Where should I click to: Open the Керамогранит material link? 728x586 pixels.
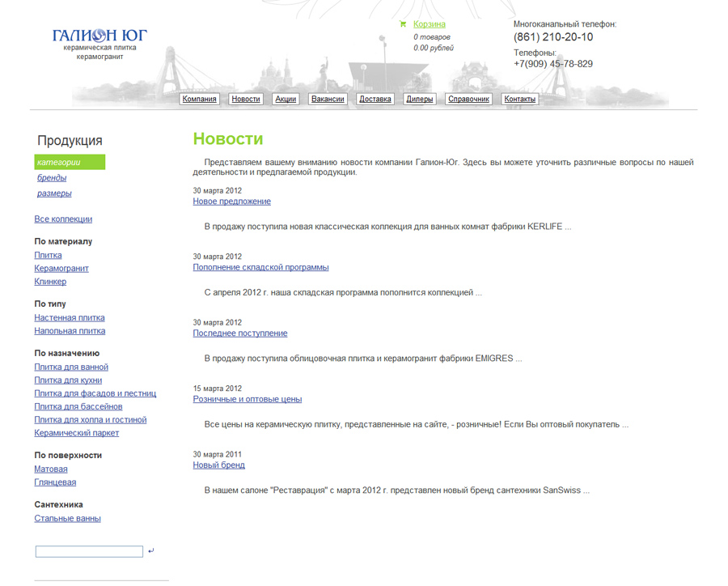61,269
